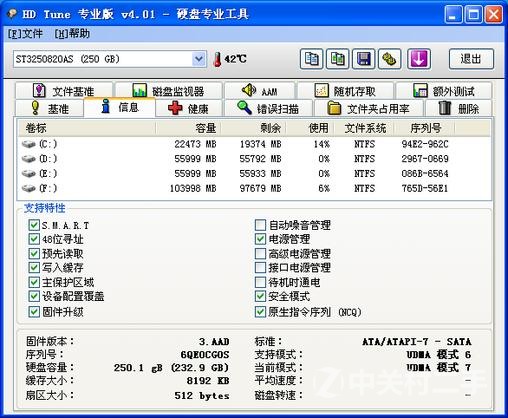
Task: Sort by the 容量 column header
Action: 188,128
